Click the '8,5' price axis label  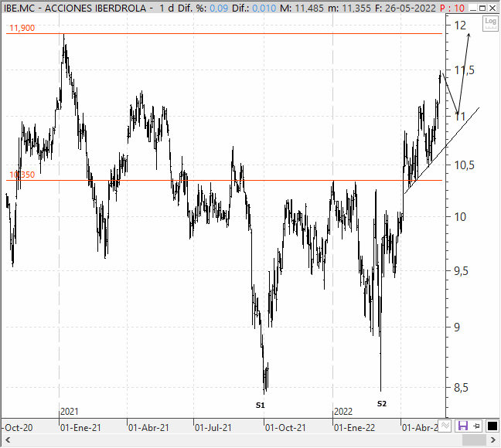click(x=461, y=388)
